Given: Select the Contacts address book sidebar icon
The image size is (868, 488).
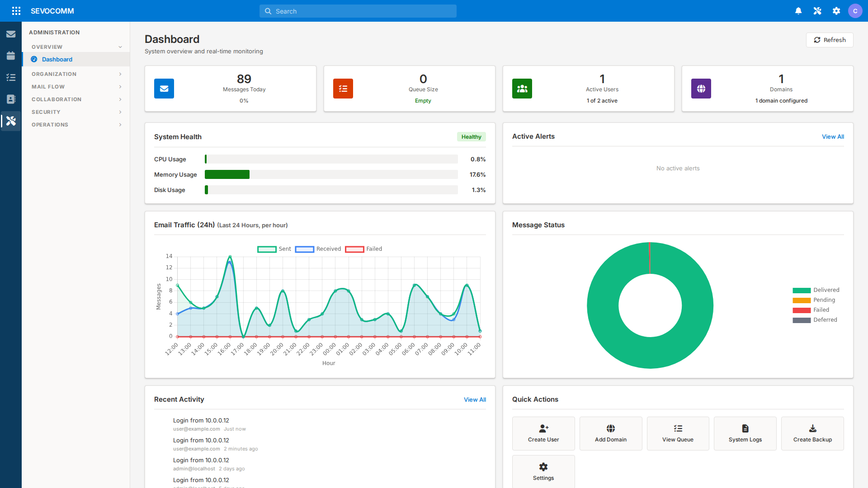Looking at the screenshot, I should (x=11, y=99).
